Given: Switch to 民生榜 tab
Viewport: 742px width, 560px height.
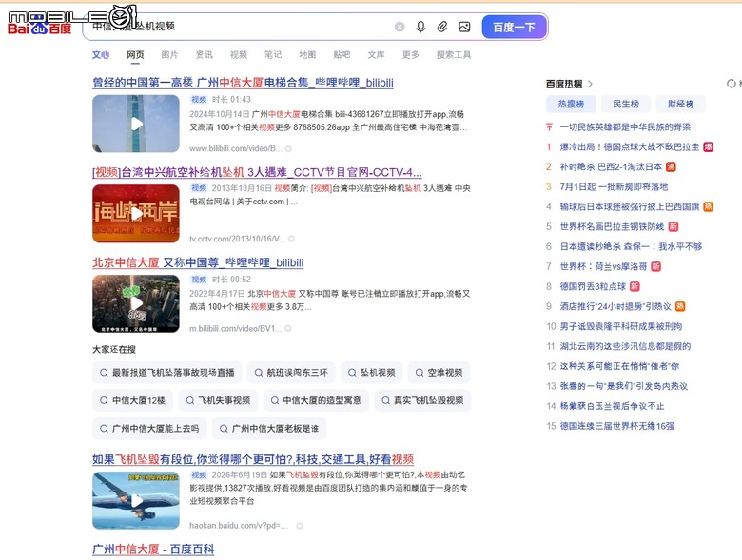Looking at the screenshot, I should click(x=626, y=104).
